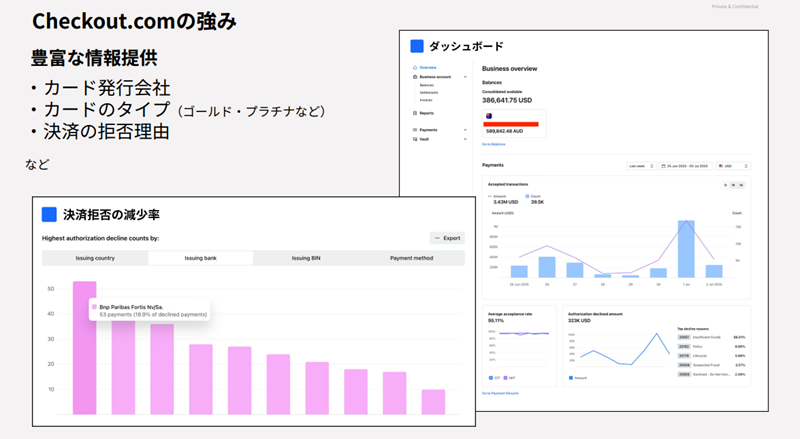800x439 pixels.
Task: Follow the Go to Balances link
Action: pyautogui.click(x=495, y=145)
